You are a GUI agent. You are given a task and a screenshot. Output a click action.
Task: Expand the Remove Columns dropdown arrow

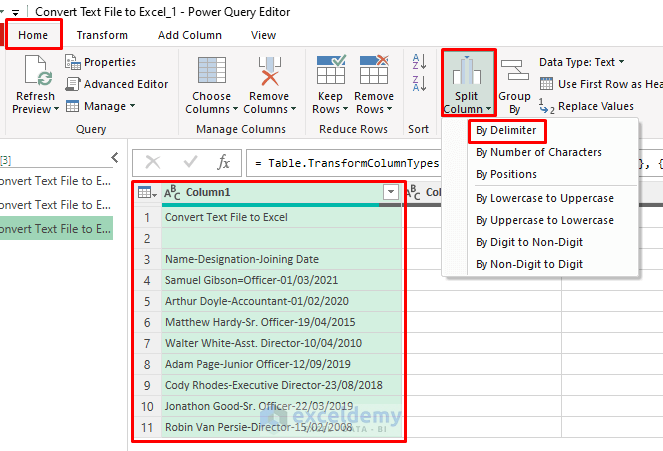[x=293, y=109]
